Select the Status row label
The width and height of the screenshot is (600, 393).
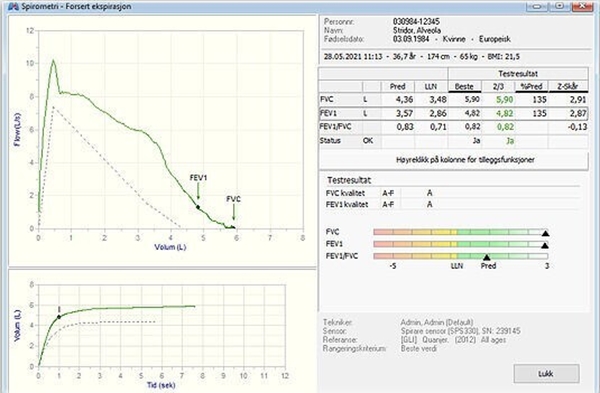point(330,140)
